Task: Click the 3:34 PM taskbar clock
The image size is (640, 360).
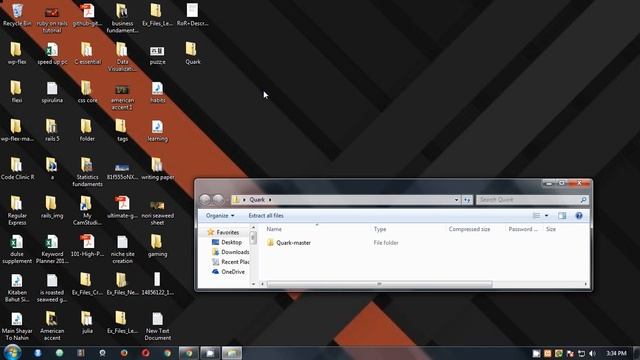Action: [x=616, y=353]
